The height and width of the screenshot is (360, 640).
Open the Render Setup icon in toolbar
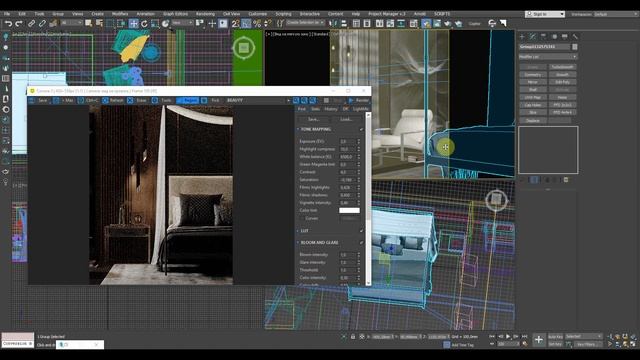point(426,24)
